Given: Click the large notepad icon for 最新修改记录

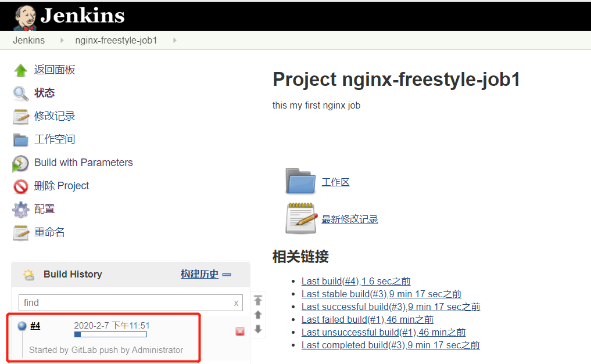Looking at the screenshot, I should [x=301, y=218].
